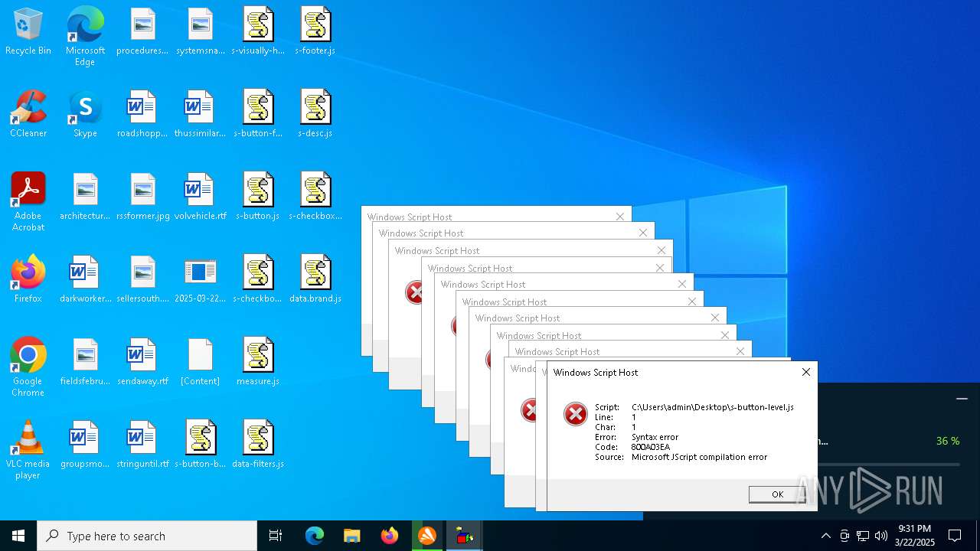Screen dimensions: 980x551
Task: Select the 2025-03-22... file icon
Action: [x=200, y=280]
